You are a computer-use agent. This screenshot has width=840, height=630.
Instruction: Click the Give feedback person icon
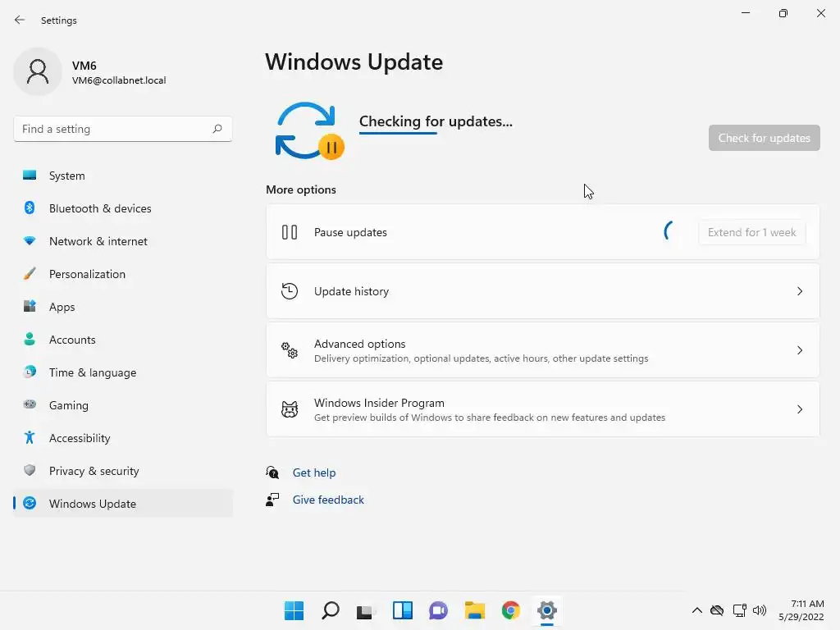[x=272, y=500]
